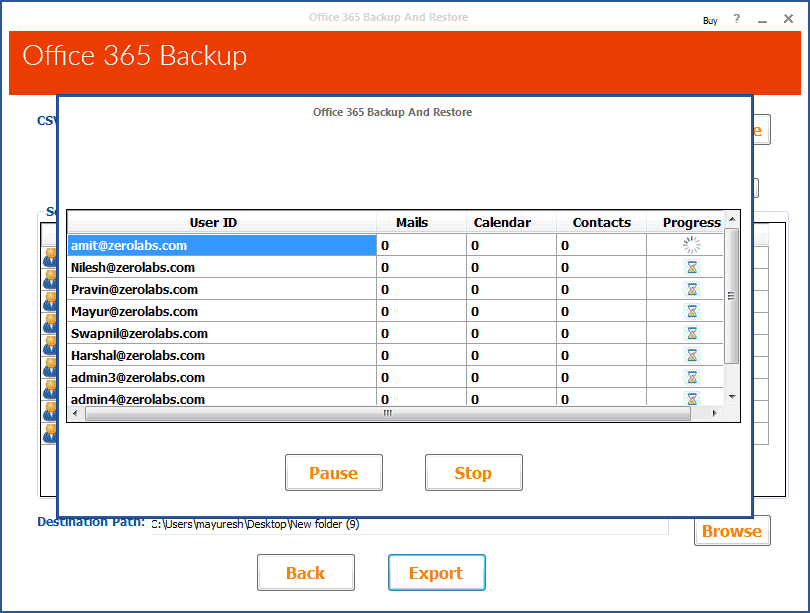Click the spinning progress icon for amit@zerolabs.com
Viewport: 810px width, 613px height.
point(692,245)
